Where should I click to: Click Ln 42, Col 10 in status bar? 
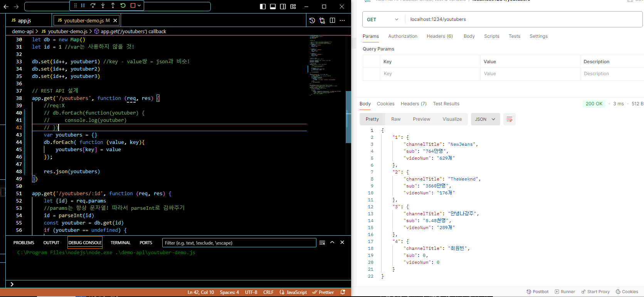tap(200, 292)
